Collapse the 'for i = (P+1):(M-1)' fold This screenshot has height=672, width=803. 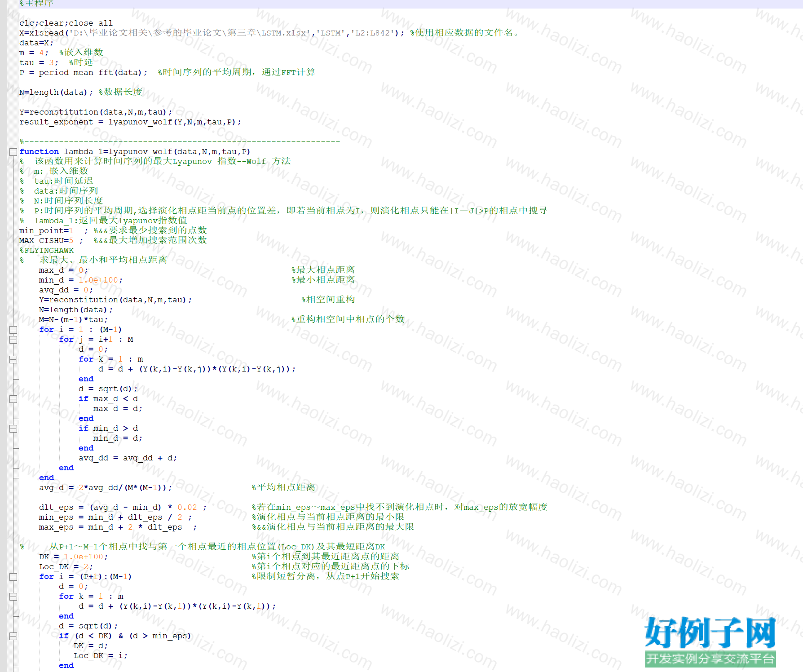click(13, 577)
